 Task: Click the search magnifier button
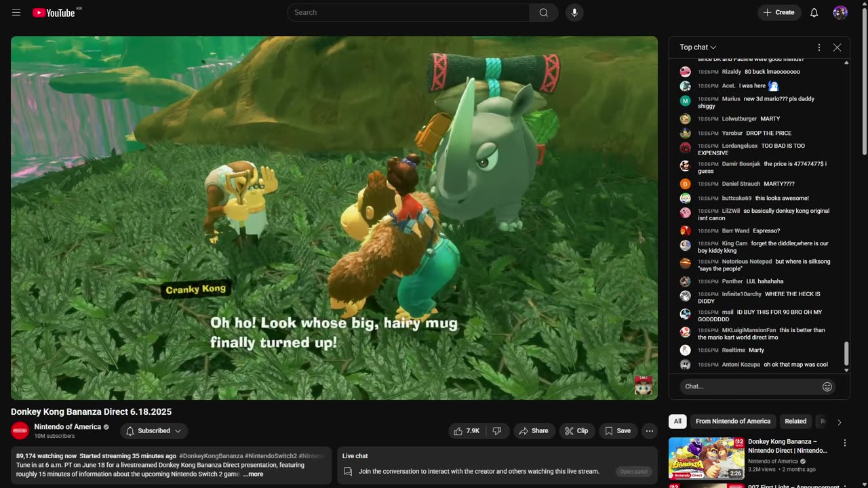click(544, 13)
